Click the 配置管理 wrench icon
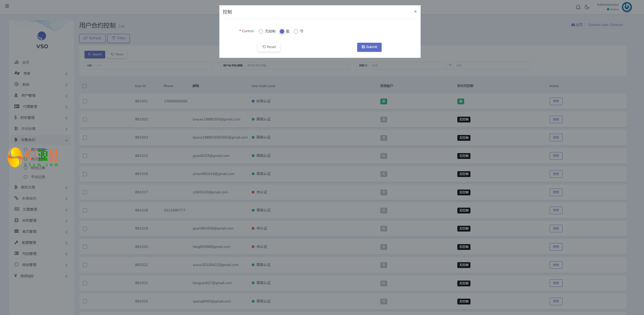The height and width of the screenshot is (315, 644). tap(16, 242)
